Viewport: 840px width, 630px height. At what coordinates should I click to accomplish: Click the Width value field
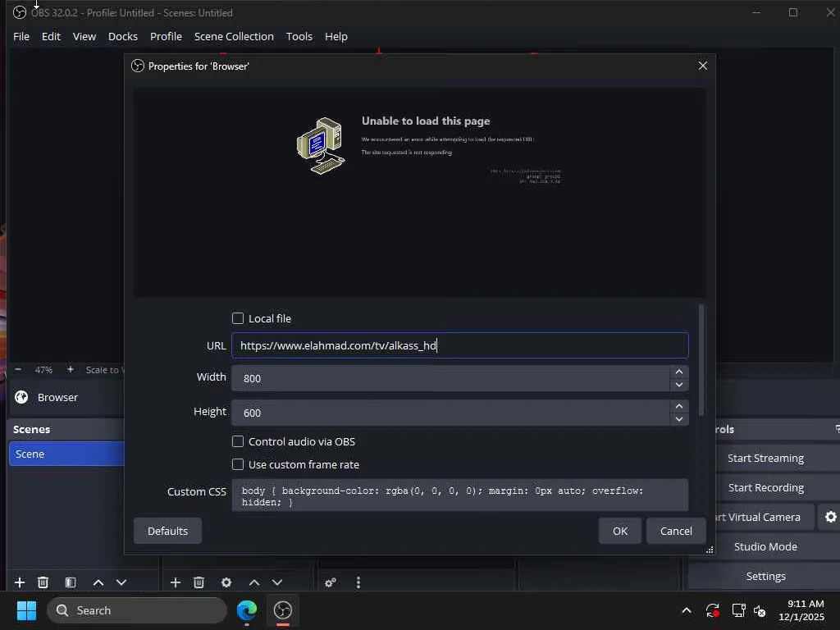(x=450, y=378)
